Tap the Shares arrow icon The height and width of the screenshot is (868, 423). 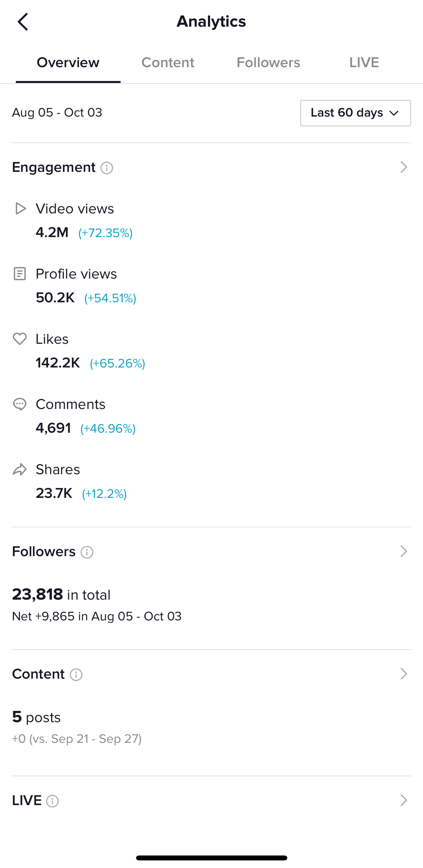(19, 469)
